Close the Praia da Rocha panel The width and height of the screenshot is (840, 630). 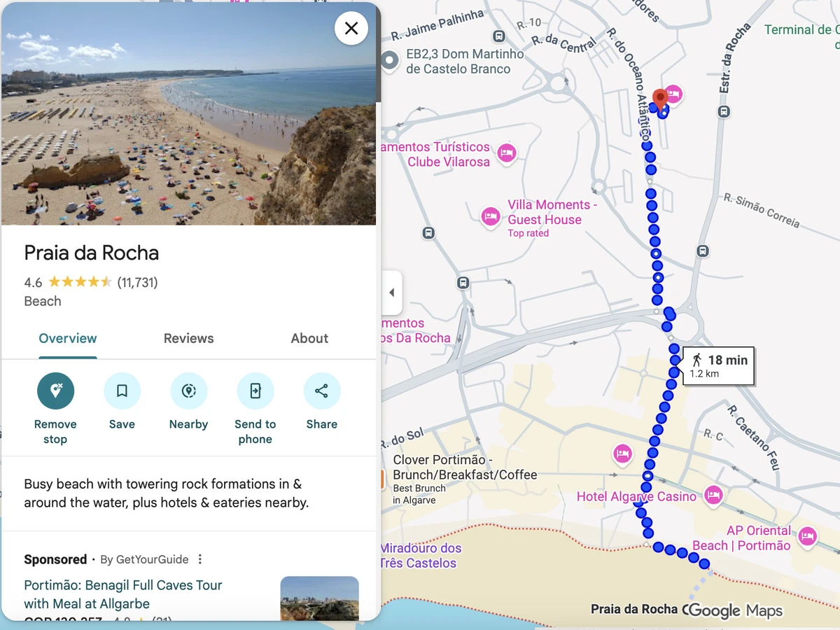(x=351, y=28)
